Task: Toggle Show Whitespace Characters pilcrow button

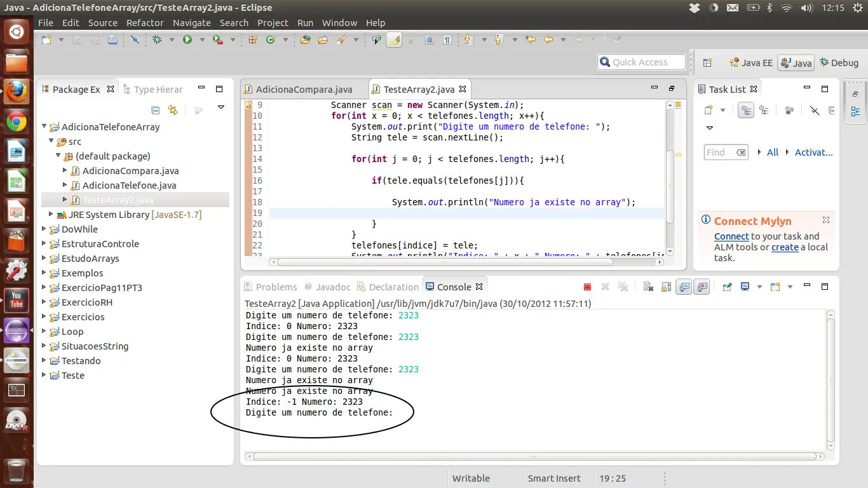Action: 447,39
